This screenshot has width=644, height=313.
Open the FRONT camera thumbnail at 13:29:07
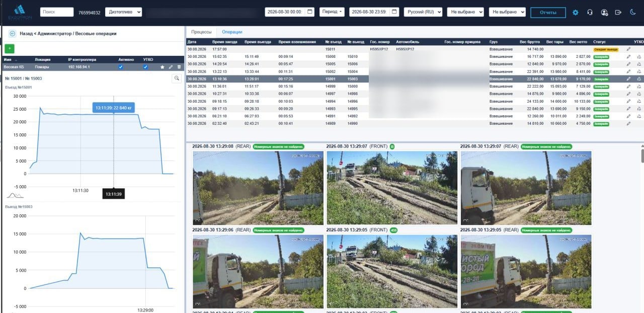point(392,188)
